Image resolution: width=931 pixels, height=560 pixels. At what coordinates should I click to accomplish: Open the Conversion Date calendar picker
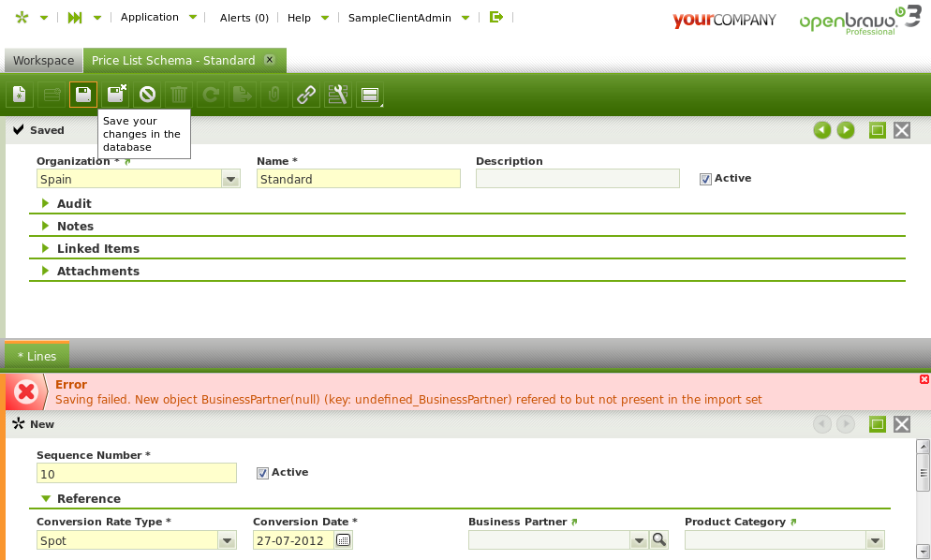[344, 540]
